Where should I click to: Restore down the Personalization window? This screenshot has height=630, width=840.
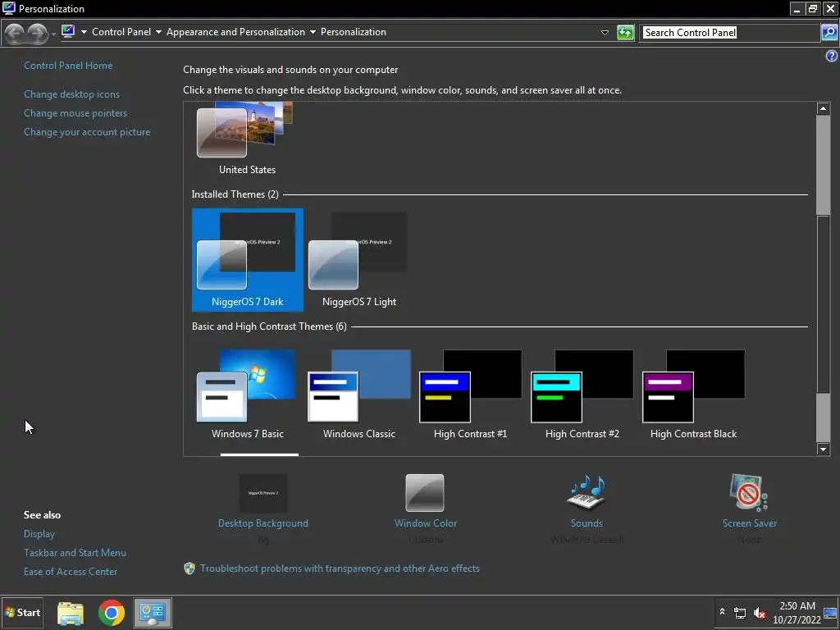(x=813, y=8)
